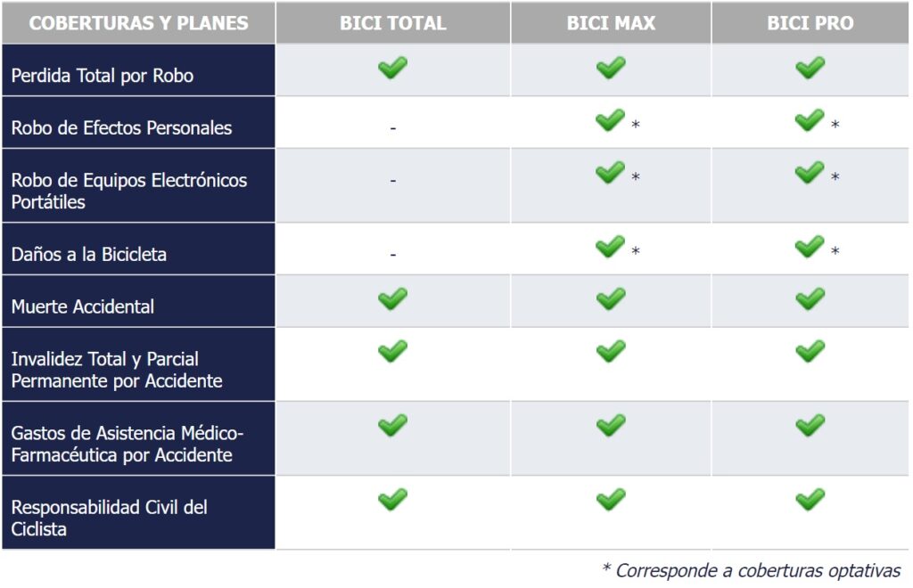The image size is (913, 588).
Task: Click the dash under BICI TOTAL for Robo de Efectos Personales
Action: (392, 128)
